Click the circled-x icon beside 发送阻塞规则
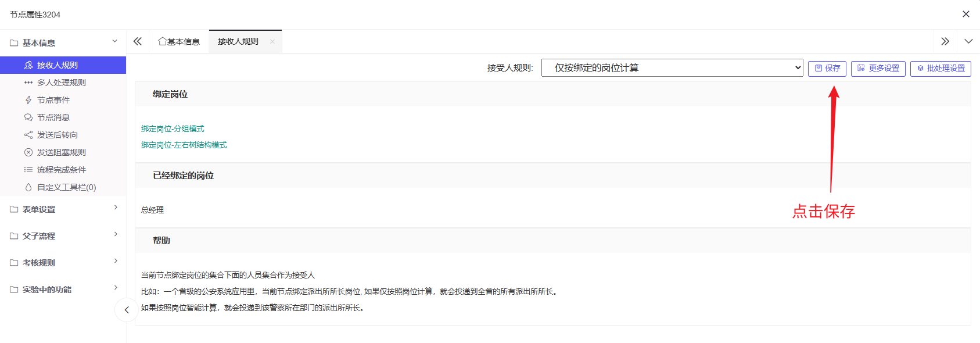This screenshot has width=980, height=343. (x=28, y=152)
